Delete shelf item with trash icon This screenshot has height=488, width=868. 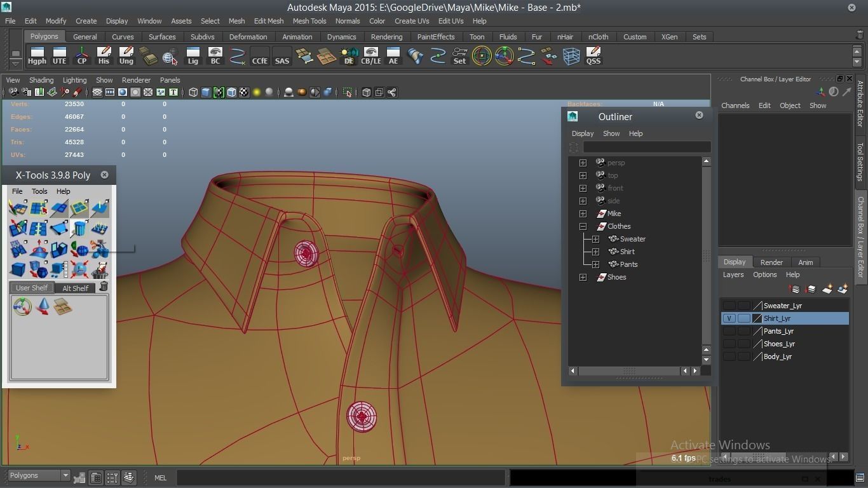coord(104,287)
